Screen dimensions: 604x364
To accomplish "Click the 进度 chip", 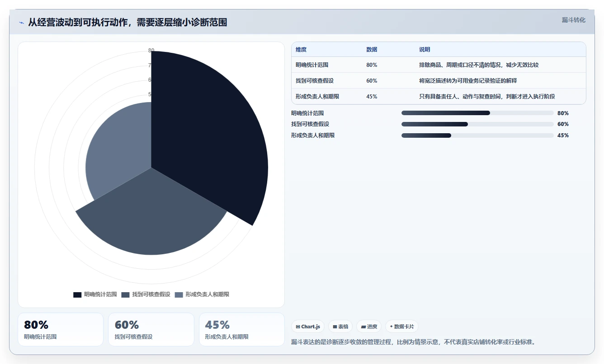I will (369, 327).
